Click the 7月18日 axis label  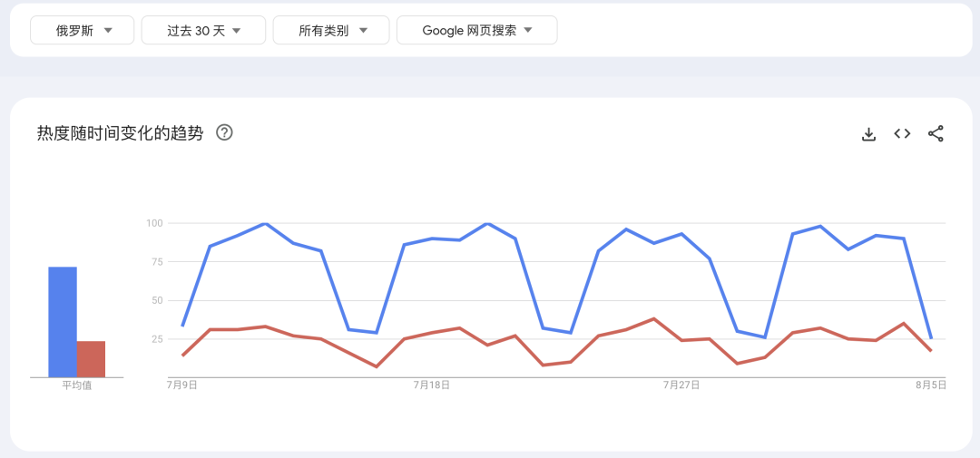tap(431, 385)
